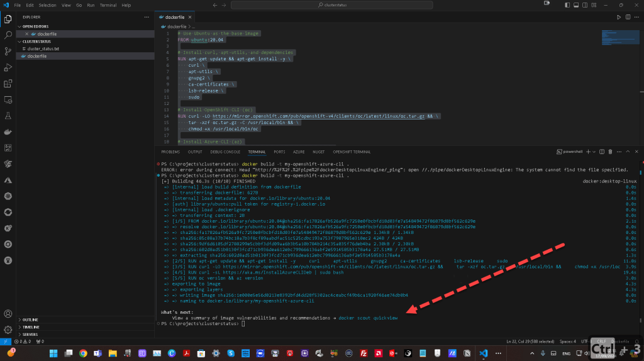
Task: Open the Remote Explorer view
Action: click(x=8, y=100)
